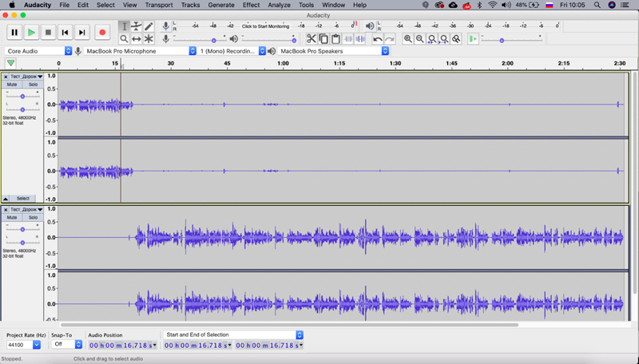Click the playback meter speaker icon
Viewport: 639px width, 364px height.
369,26
